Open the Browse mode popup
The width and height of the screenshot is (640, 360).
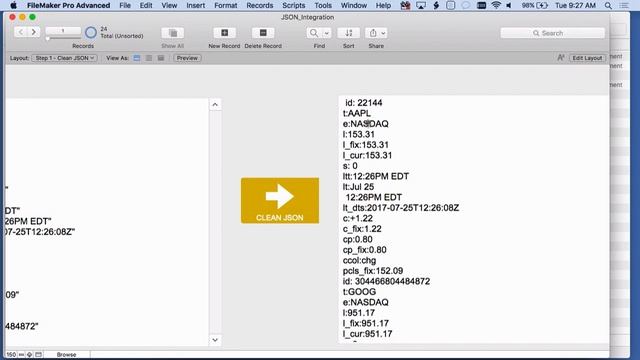67,354
